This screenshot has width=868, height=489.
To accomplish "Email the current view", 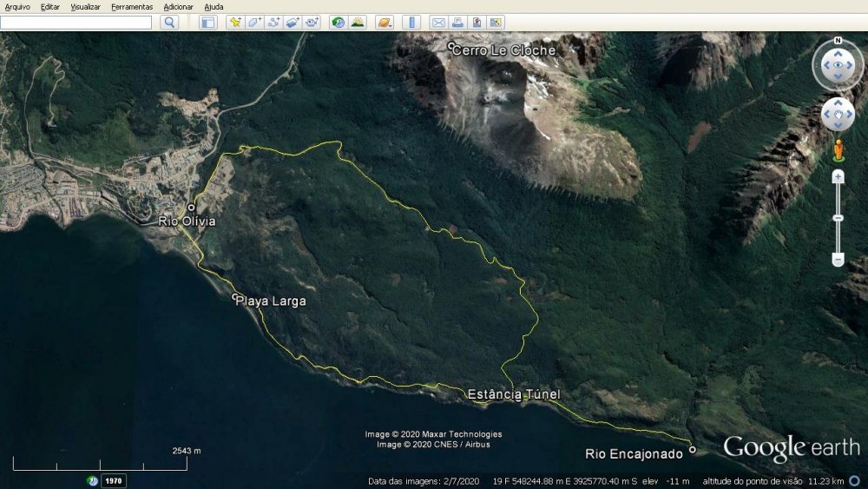I will (x=438, y=23).
